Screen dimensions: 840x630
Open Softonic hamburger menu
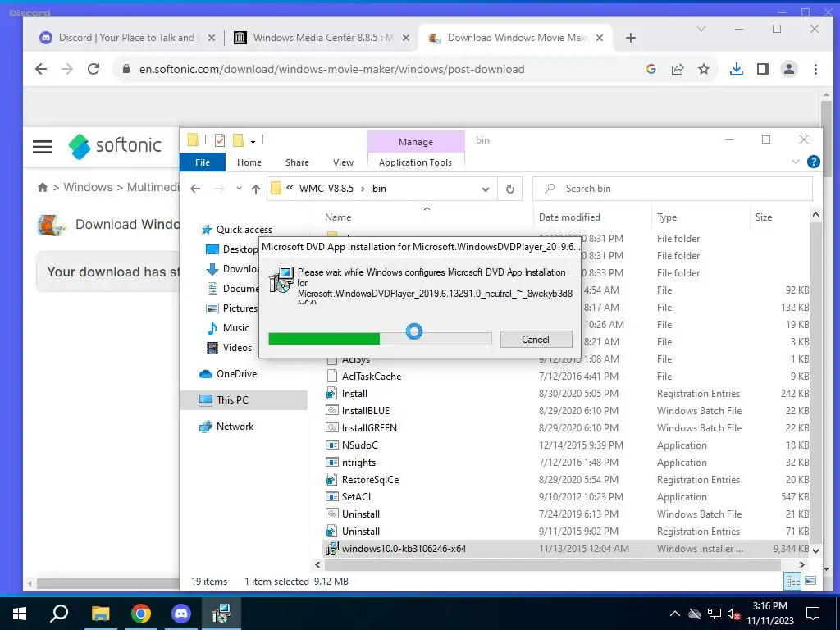(x=43, y=146)
